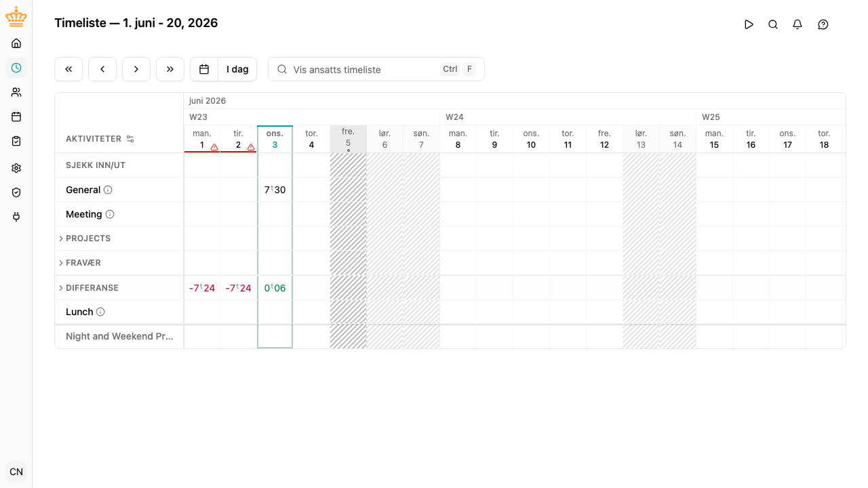The height and width of the screenshot is (488, 868).
Task: Open settings gear in sidebar
Action: [x=16, y=168]
